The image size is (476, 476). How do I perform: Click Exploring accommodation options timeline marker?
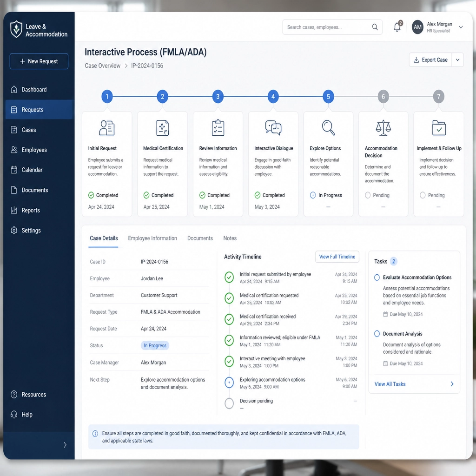[229, 382]
